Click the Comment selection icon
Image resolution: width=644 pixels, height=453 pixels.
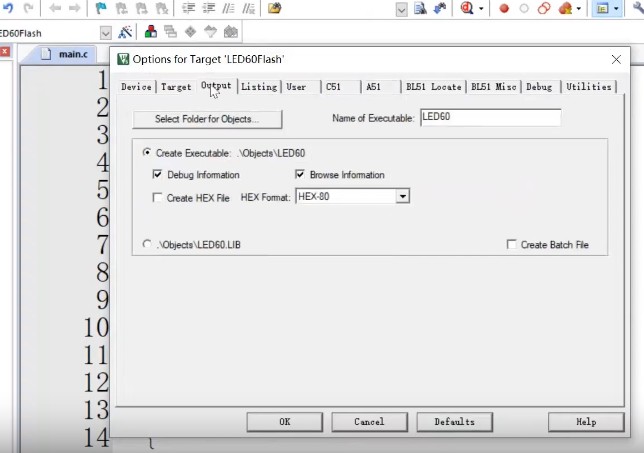point(228,8)
